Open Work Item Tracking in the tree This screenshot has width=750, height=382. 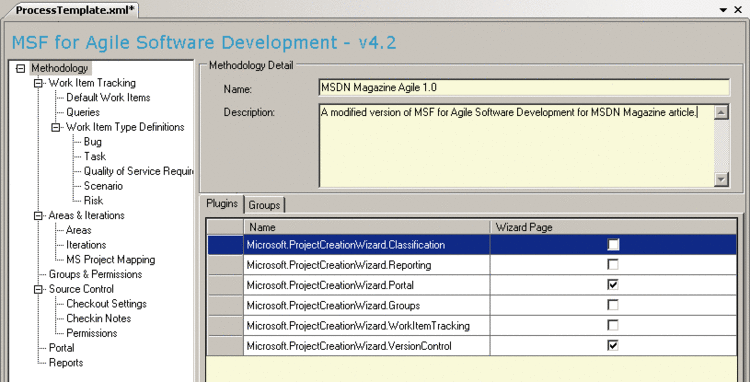92,83
